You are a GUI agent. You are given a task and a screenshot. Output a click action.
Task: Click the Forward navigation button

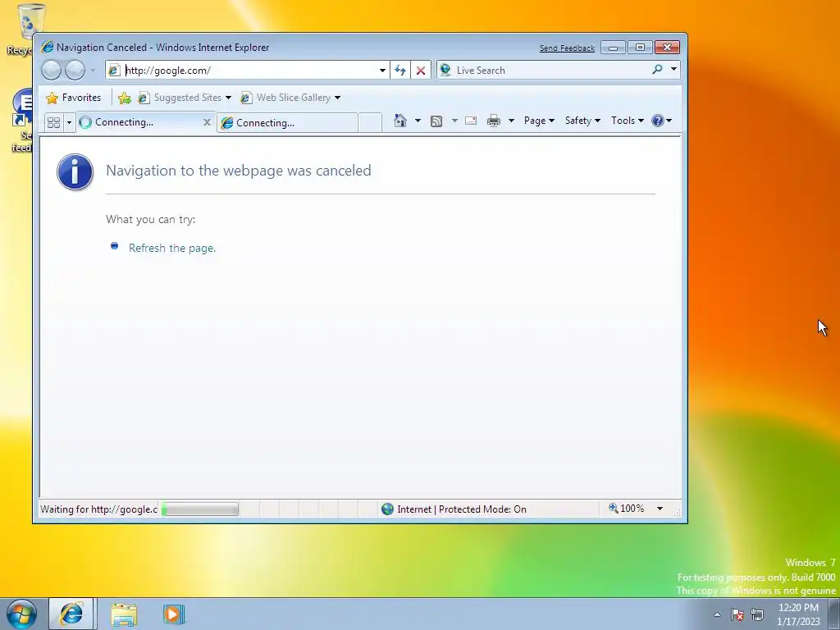75,71
